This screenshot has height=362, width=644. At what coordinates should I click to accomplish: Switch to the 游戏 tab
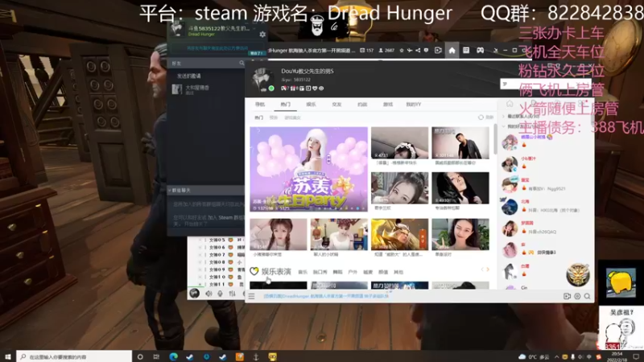click(x=388, y=105)
